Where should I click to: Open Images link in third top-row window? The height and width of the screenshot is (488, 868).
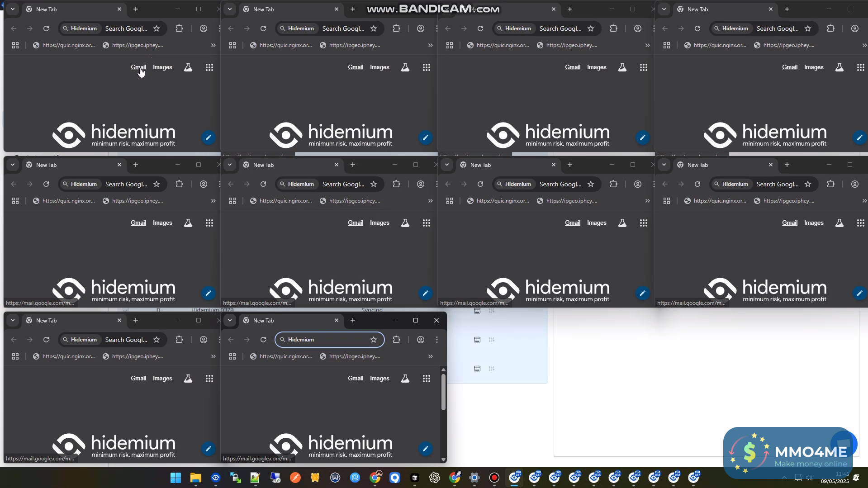[x=597, y=67]
